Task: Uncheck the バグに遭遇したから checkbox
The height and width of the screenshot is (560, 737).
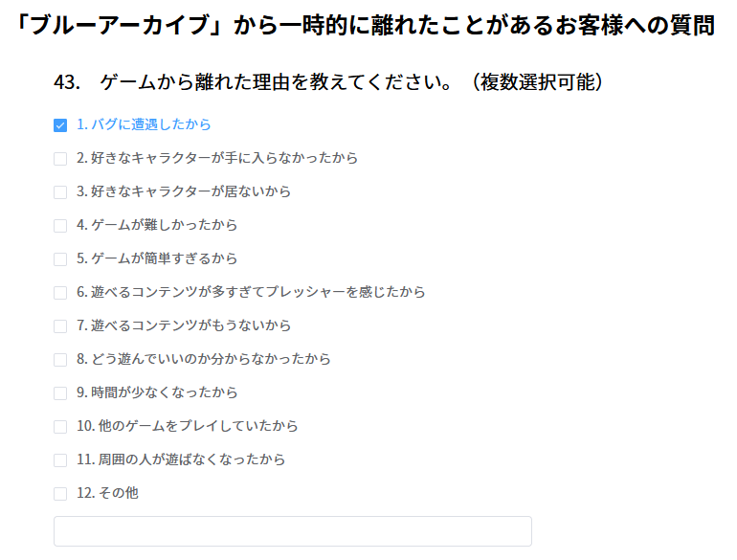Action: tap(60, 125)
